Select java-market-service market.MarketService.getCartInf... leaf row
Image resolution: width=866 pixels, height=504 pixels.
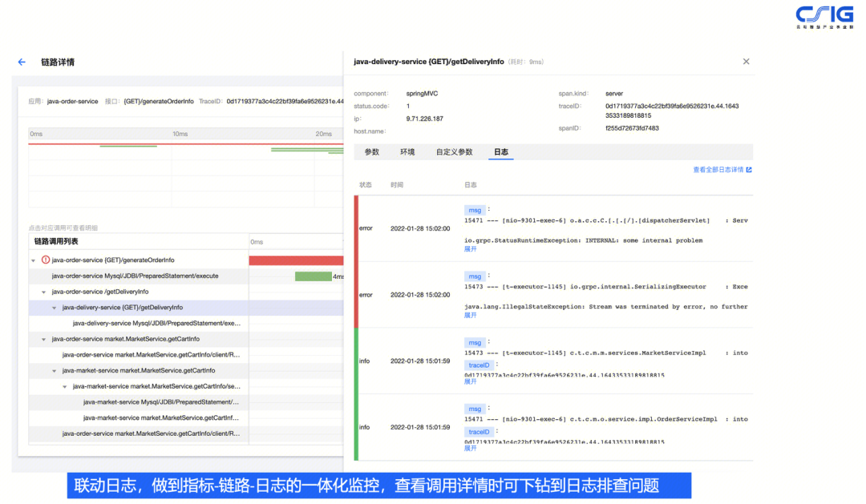tap(139, 418)
